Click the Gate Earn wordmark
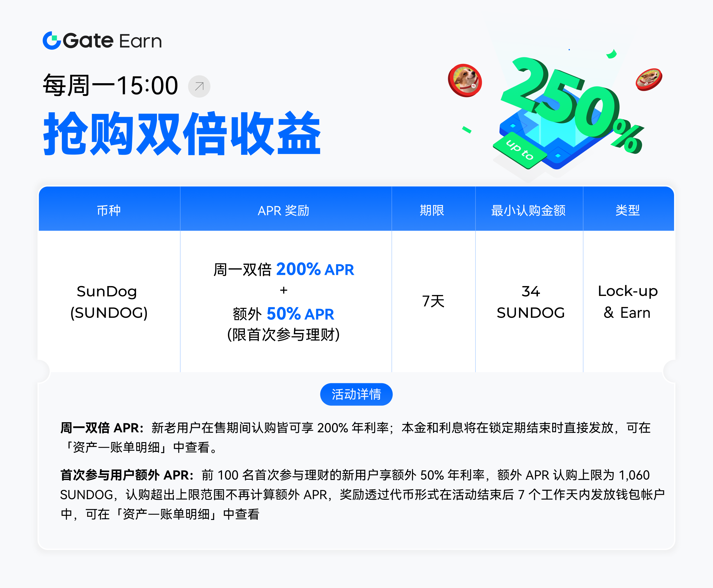The image size is (713, 588). pyautogui.click(x=112, y=41)
